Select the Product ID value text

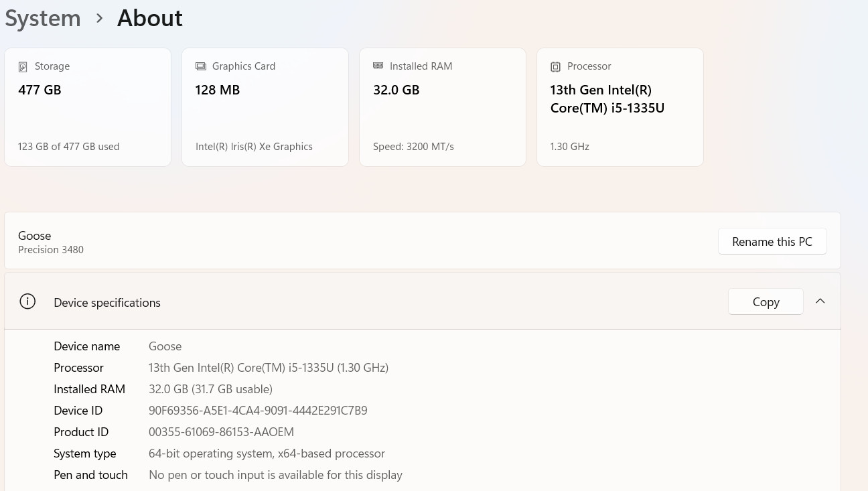pyautogui.click(x=221, y=432)
